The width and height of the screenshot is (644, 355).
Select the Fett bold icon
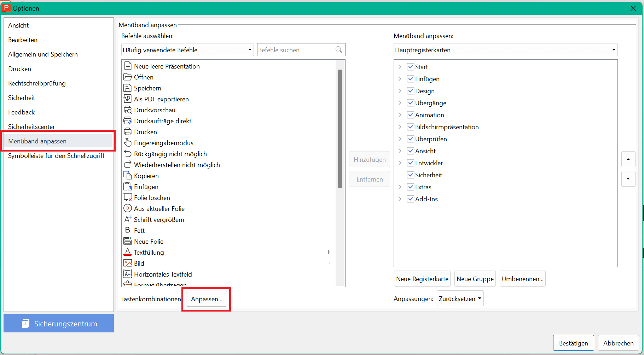pyautogui.click(x=128, y=230)
